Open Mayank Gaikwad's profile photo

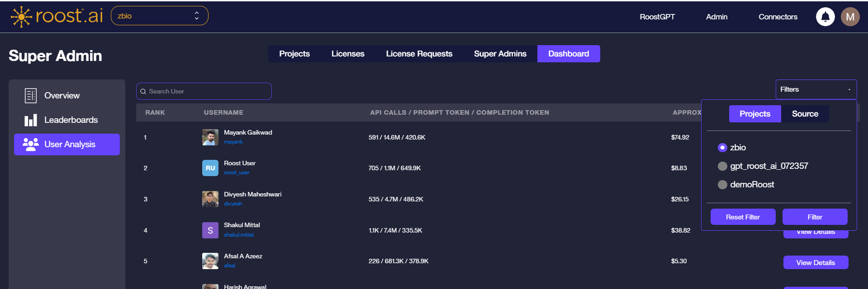click(x=210, y=137)
